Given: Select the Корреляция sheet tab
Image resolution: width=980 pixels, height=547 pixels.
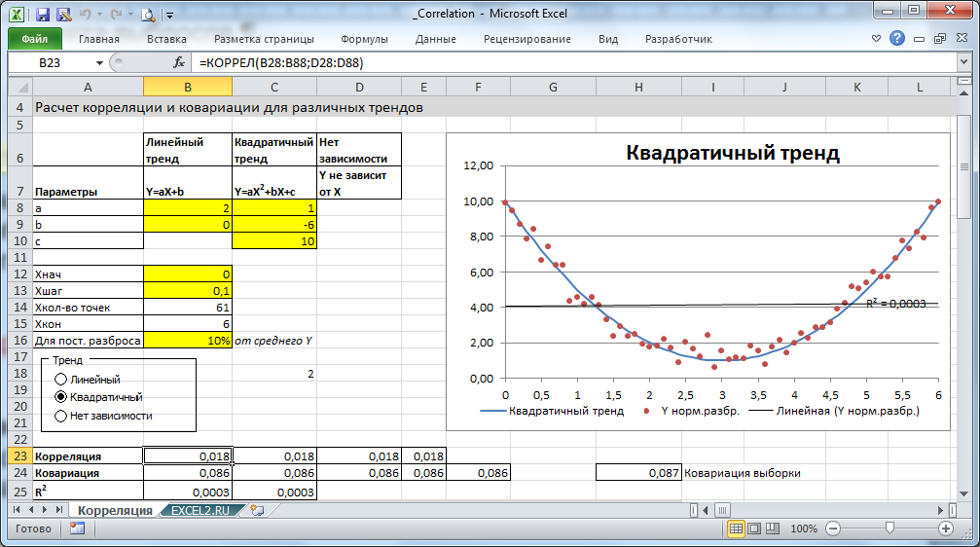Looking at the screenshot, I should [115, 510].
